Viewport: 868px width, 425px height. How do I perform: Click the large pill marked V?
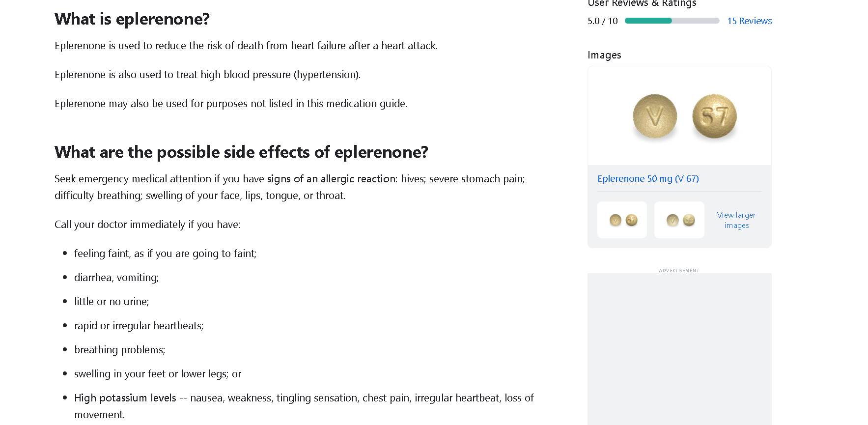click(654, 116)
